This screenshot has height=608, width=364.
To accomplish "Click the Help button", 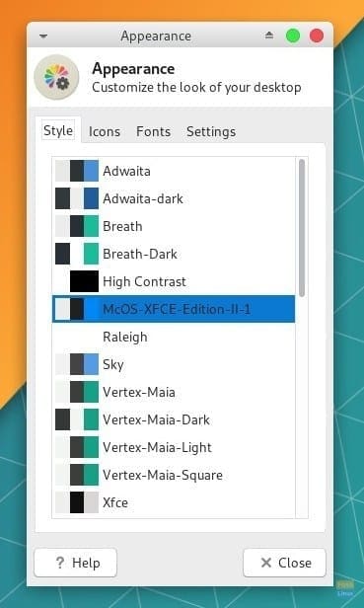I will tap(76, 563).
